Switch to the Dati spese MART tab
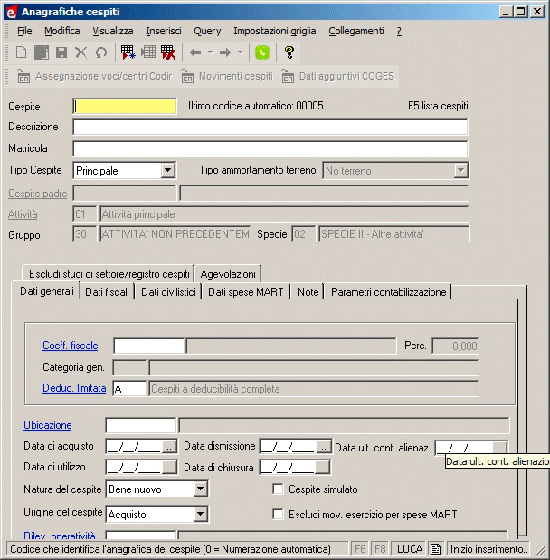The height and width of the screenshot is (560, 550). (x=246, y=292)
